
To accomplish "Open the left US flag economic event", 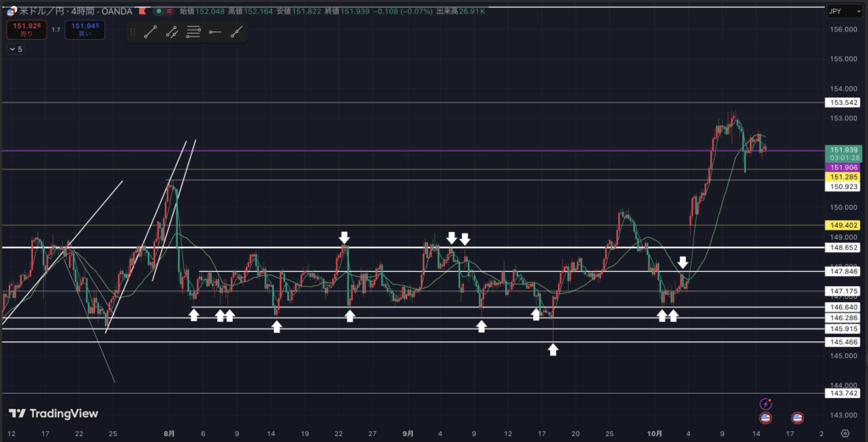I will (x=766, y=417).
